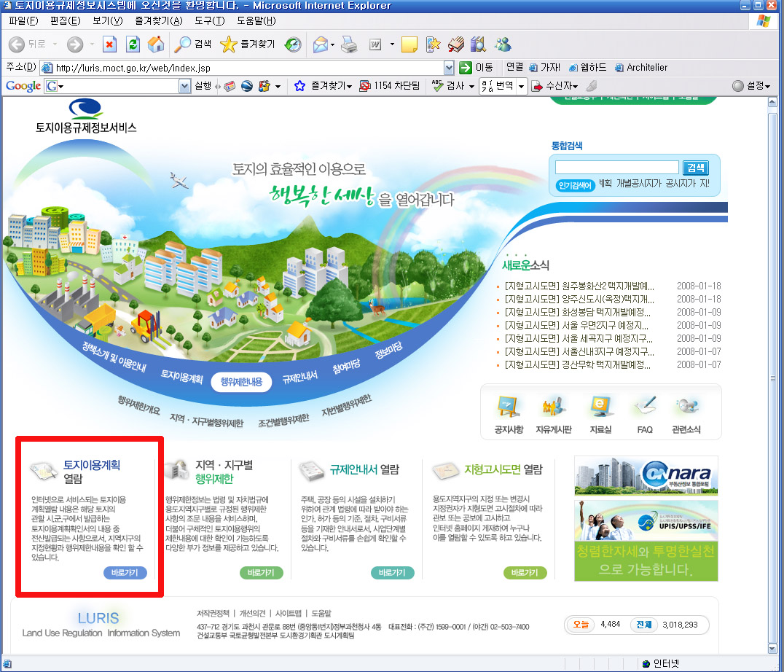Open the 도구(T) menu

click(x=209, y=20)
